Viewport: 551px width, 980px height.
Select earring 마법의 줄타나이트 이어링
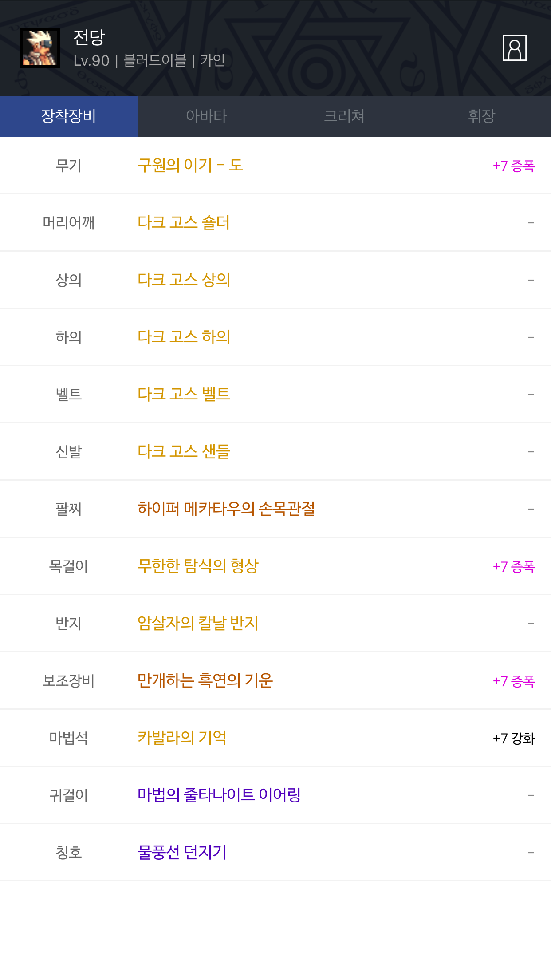click(x=219, y=795)
